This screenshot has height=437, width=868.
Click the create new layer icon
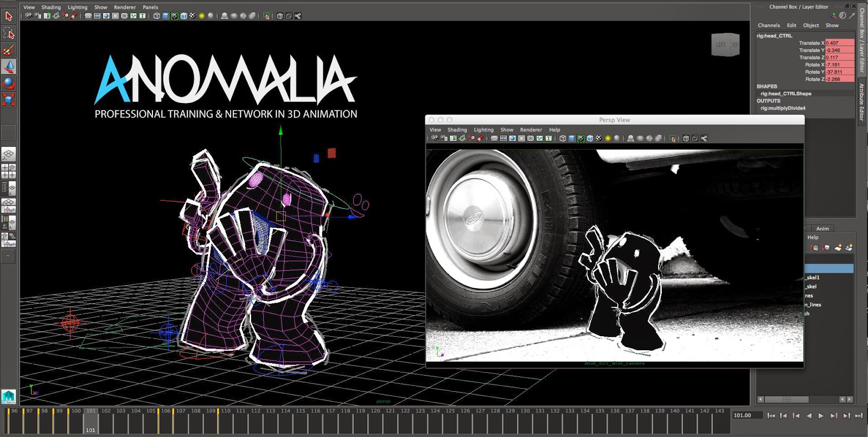pos(838,248)
